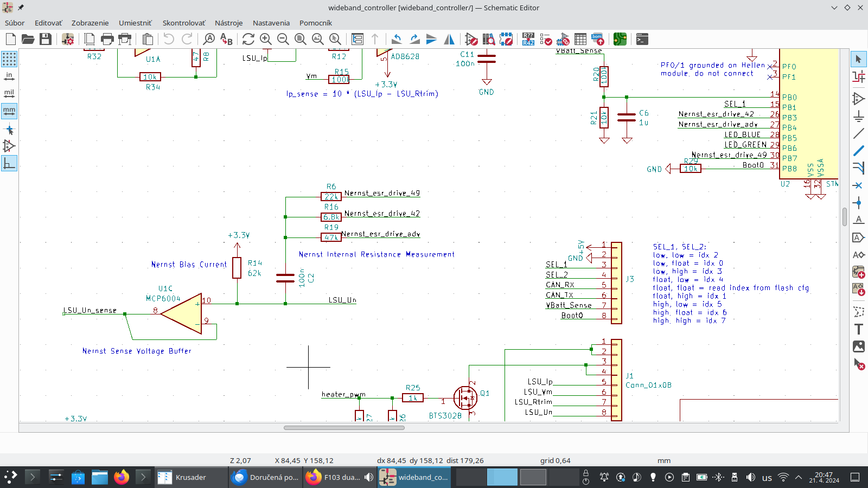The height and width of the screenshot is (488, 868).
Task: Open the hierarchy navigator panel
Action: pyautogui.click(x=358, y=39)
